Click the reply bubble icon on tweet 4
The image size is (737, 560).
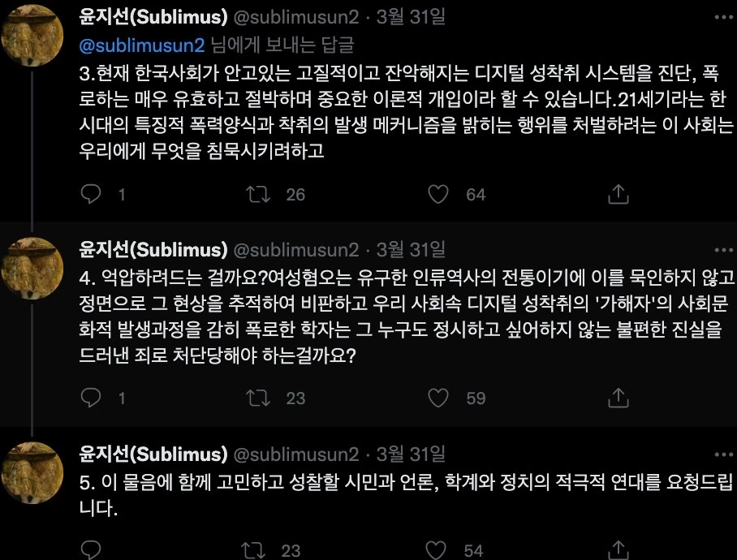(x=92, y=398)
